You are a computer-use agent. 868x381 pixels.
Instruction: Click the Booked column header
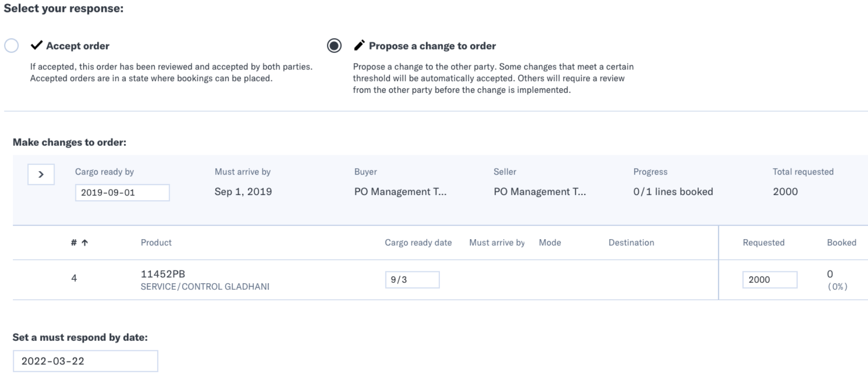pyautogui.click(x=842, y=243)
